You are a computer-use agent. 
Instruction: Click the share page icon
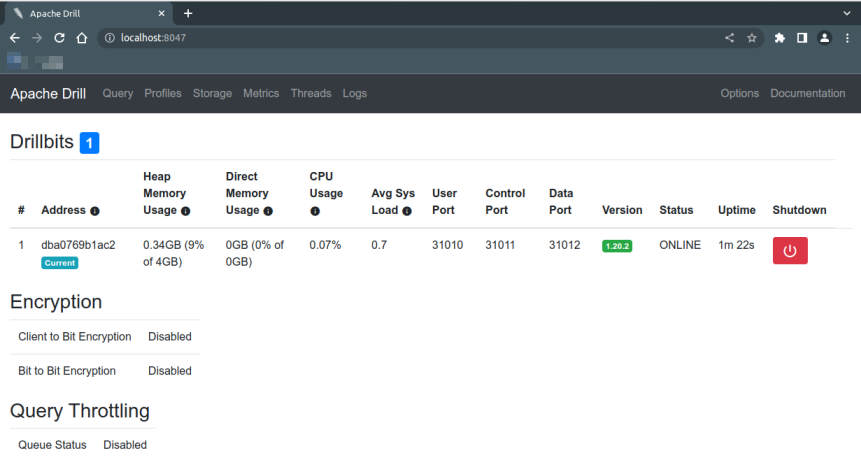coord(729,38)
